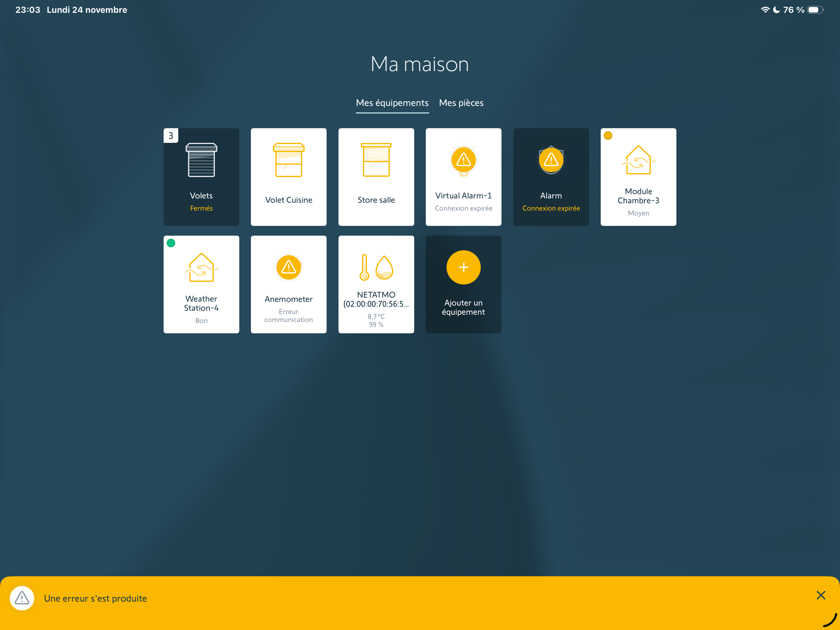Open Weather Station-4 house icon
Viewport: 840px width, 630px height.
tap(201, 267)
